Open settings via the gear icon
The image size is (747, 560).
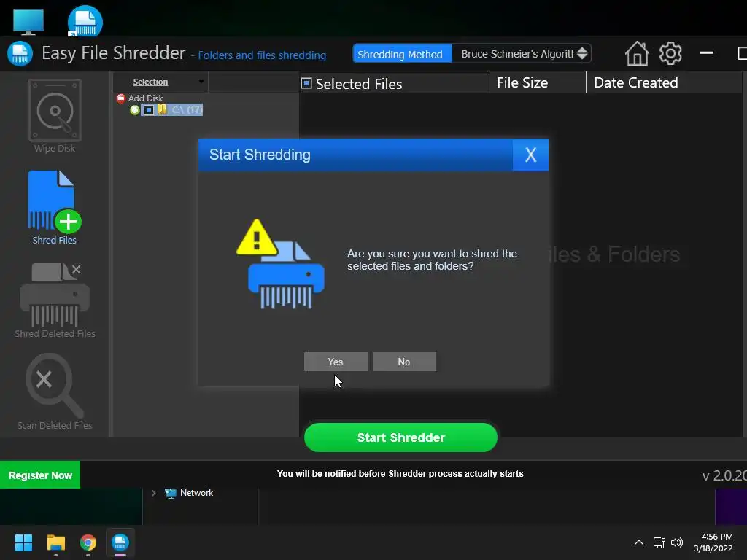(x=670, y=53)
